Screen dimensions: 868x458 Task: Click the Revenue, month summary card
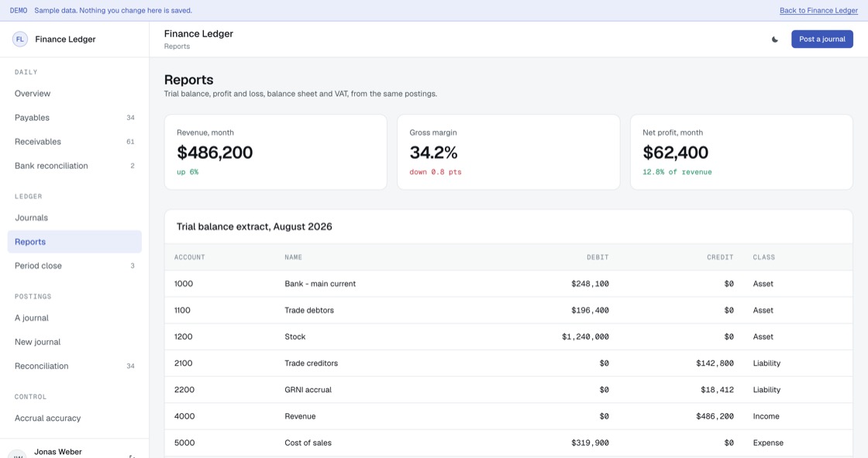276,153
